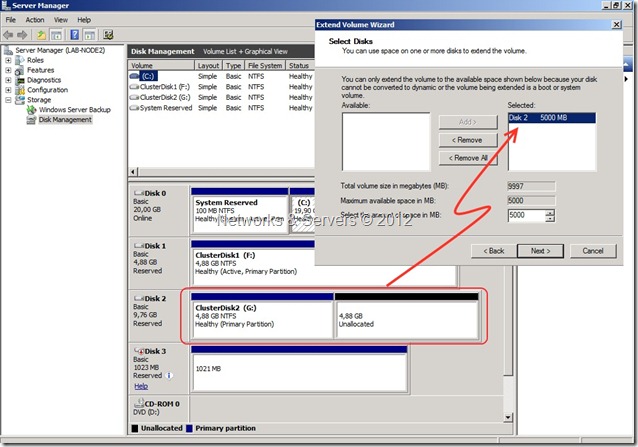This screenshot has width=638, height=447.
Task: Sort by the Layout column header
Action: click(x=208, y=65)
